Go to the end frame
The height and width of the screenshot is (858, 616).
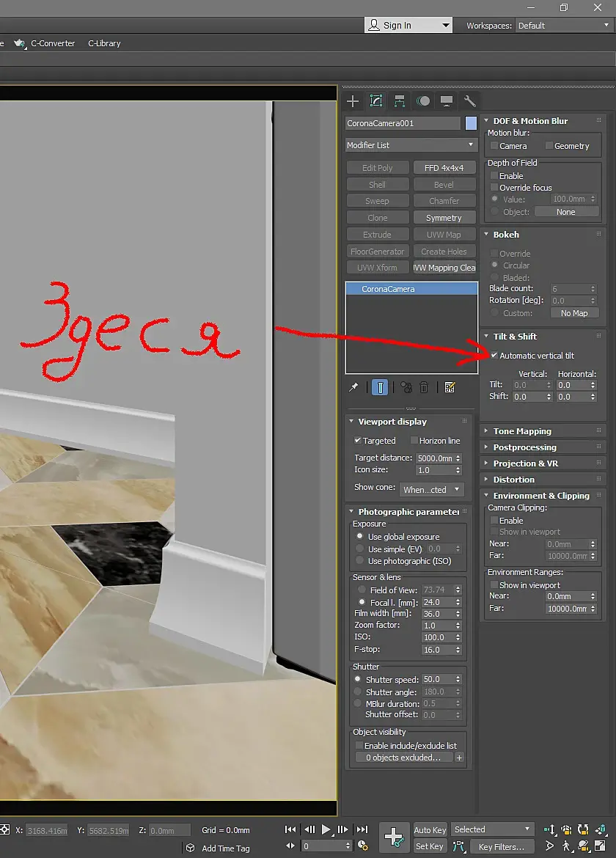(362, 829)
